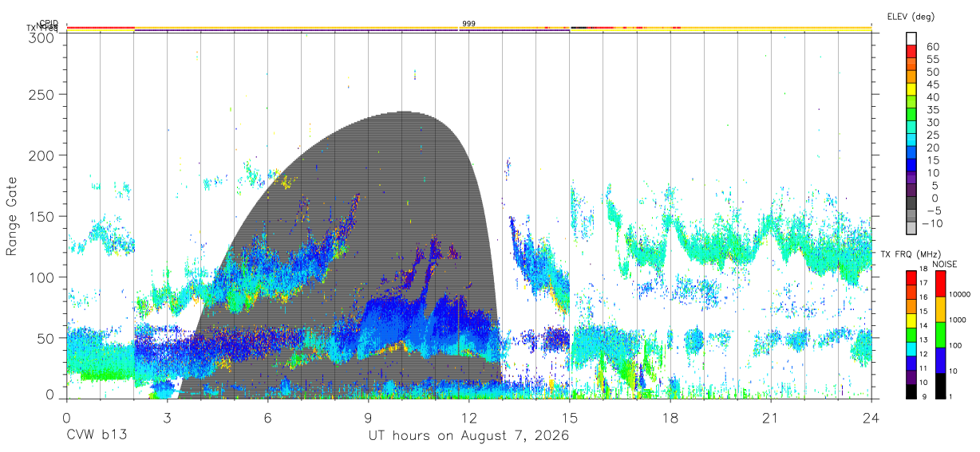
Task: Click the 150 tick on Range Gate axis
Action: tap(42, 216)
